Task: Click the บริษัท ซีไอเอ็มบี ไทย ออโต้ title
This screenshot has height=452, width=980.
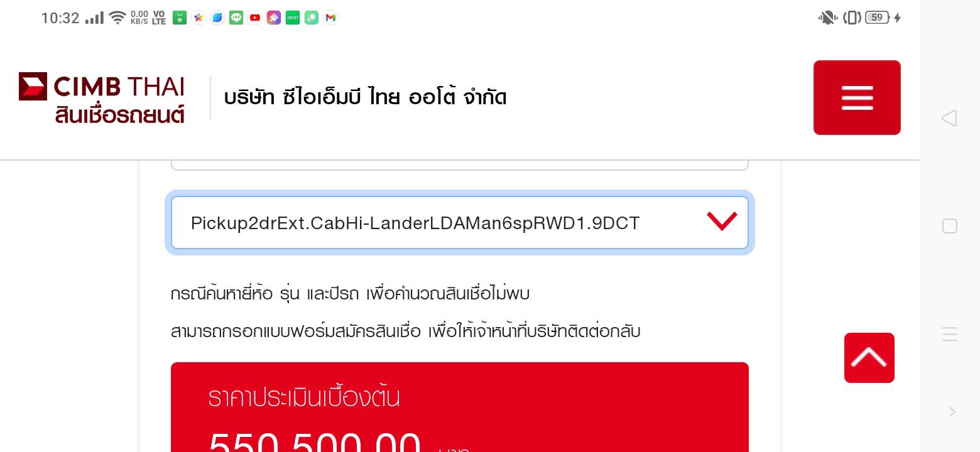Action: [x=366, y=97]
